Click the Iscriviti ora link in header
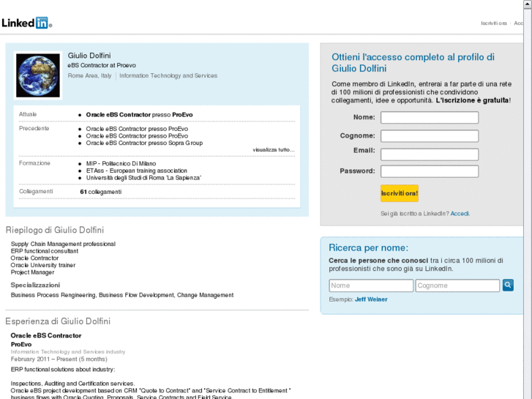The height and width of the screenshot is (399, 532). click(494, 23)
